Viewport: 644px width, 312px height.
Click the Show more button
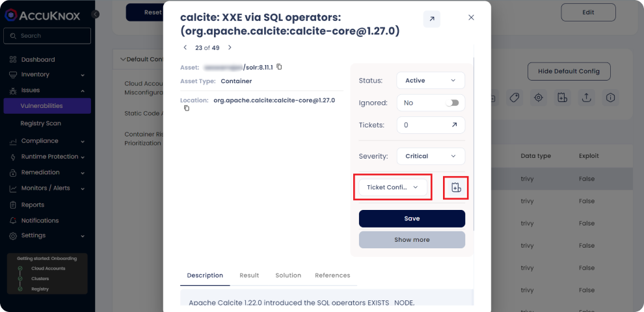[x=412, y=240]
